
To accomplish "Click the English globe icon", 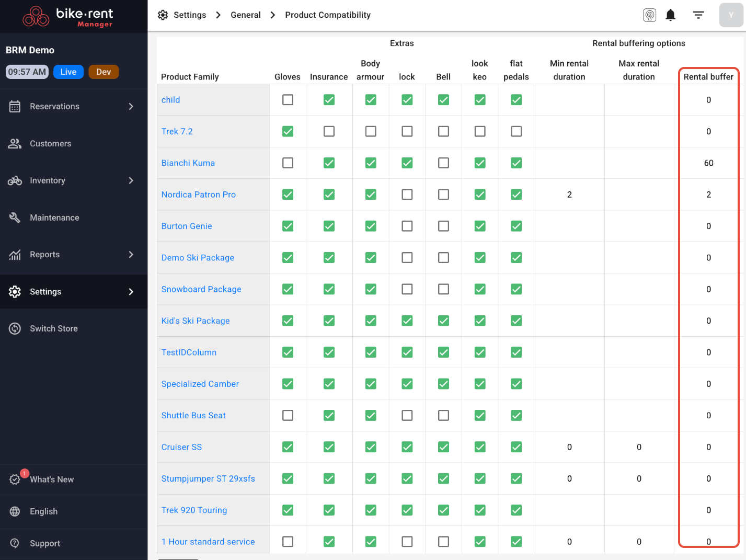I will click(x=15, y=511).
